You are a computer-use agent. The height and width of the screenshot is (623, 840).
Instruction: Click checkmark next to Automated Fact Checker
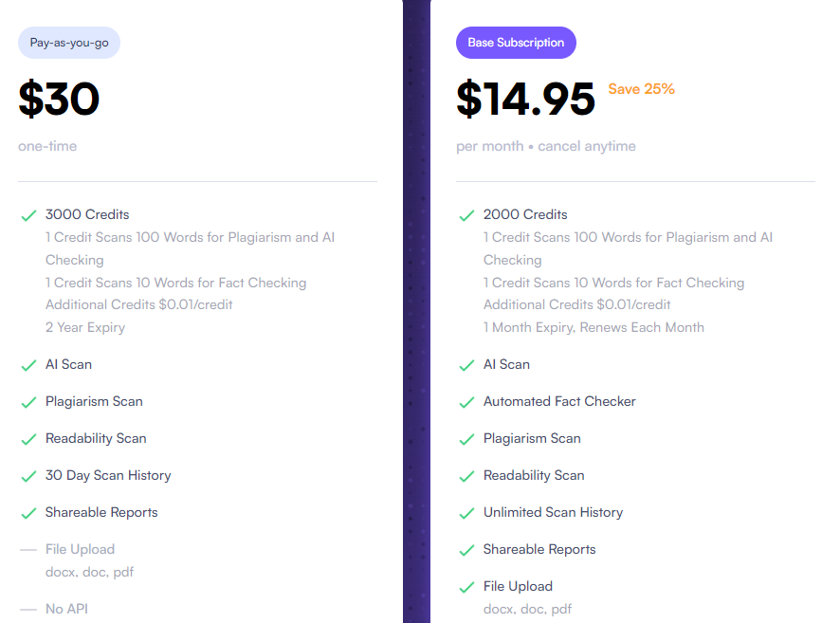(x=466, y=402)
